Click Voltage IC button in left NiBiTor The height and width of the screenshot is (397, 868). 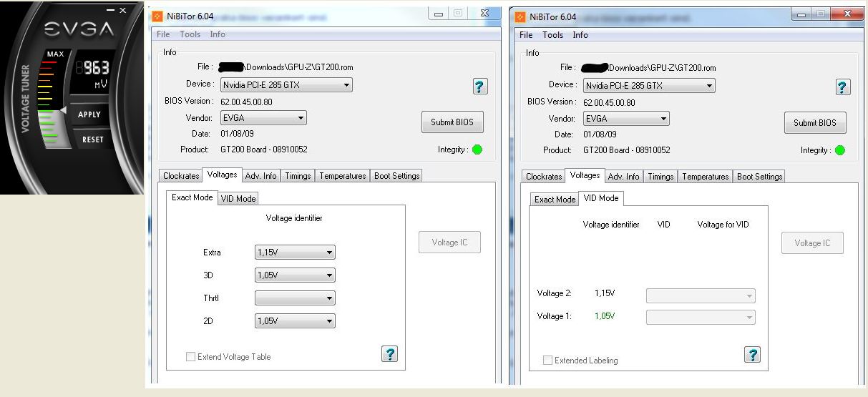coord(449,242)
